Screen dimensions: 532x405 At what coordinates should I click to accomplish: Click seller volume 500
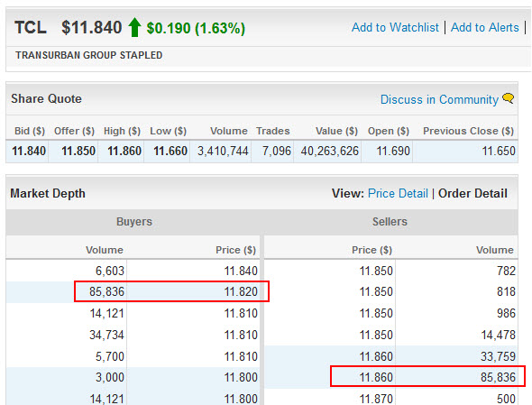(507, 399)
